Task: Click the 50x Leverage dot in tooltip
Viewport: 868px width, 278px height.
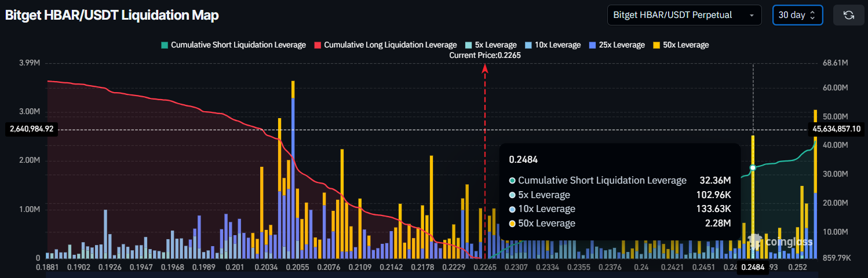Action: (512, 223)
